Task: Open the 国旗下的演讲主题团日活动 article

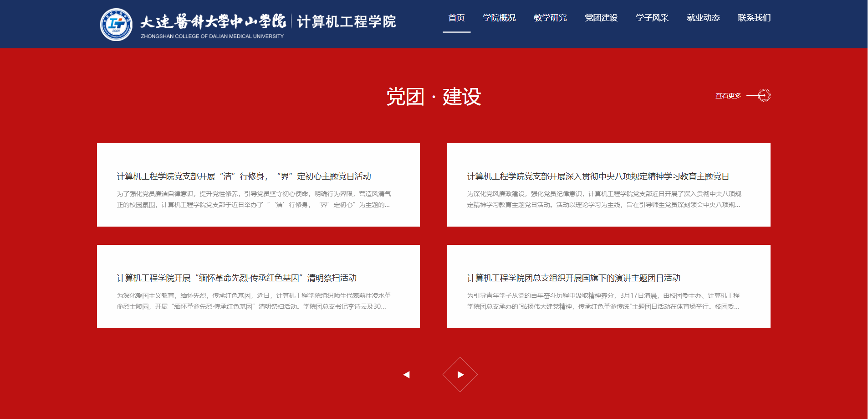Action: coord(573,278)
